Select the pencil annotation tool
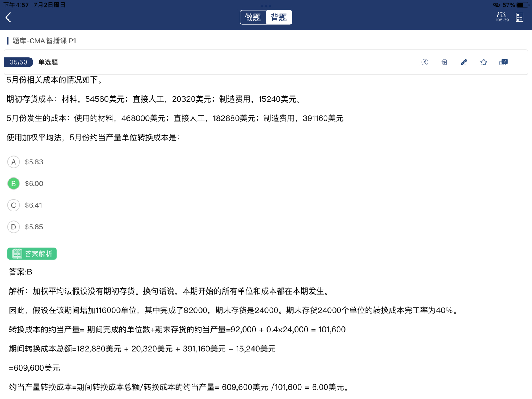The height and width of the screenshot is (399, 532). (464, 62)
